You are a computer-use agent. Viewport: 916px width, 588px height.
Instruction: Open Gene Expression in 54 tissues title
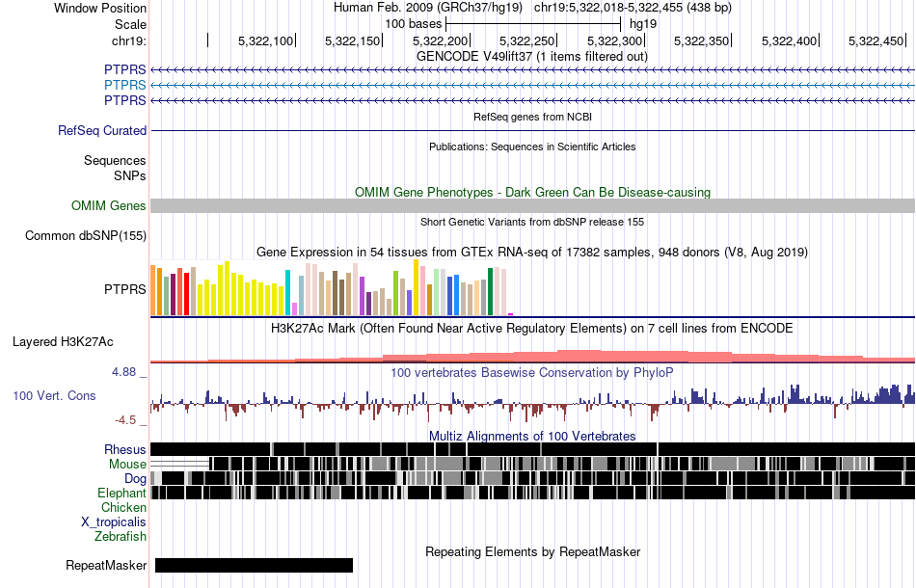coord(532,253)
